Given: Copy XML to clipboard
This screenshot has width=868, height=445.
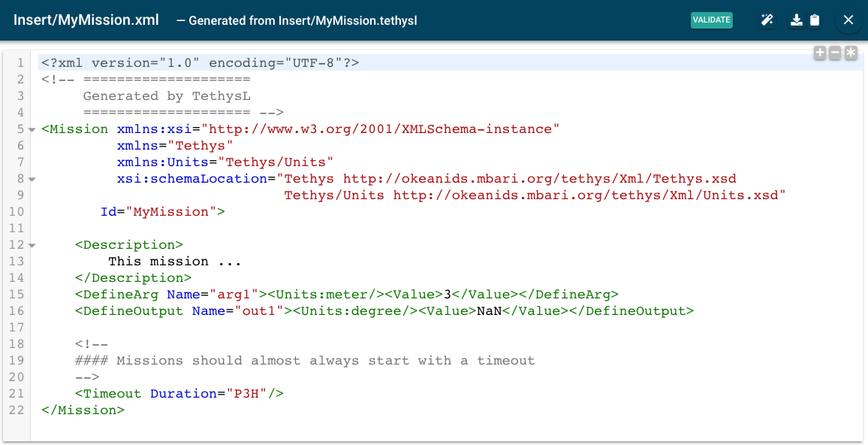Looking at the screenshot, I should tap(815, 20).
